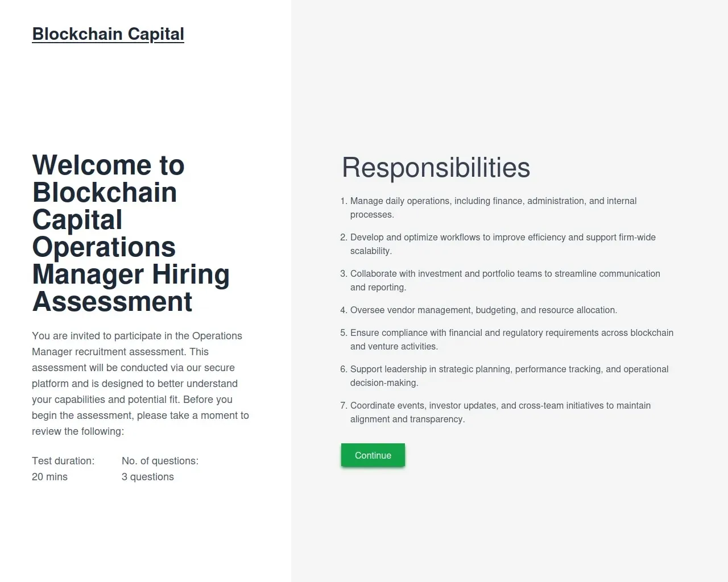728x582 pixels.
Task: Select the develop and optimize workflows item
Action: (x=502, y=244)
